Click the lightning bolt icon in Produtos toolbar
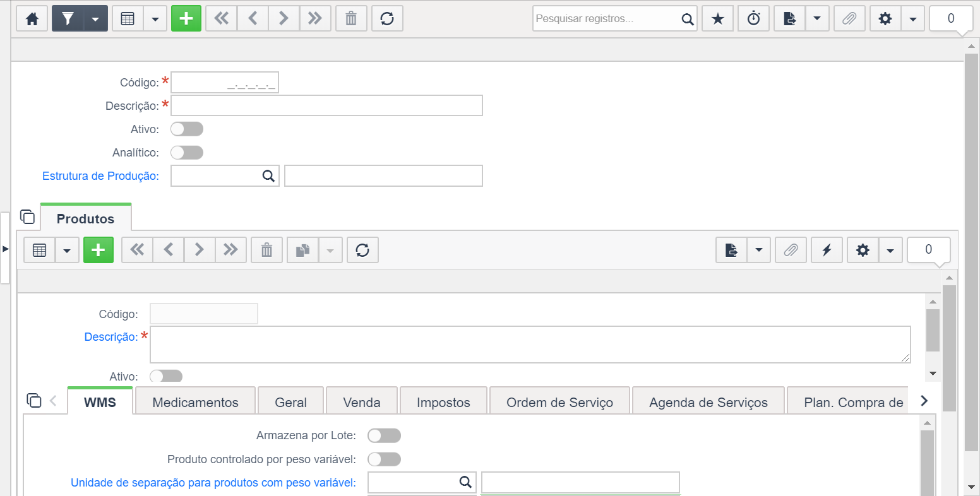 [827, 251]
